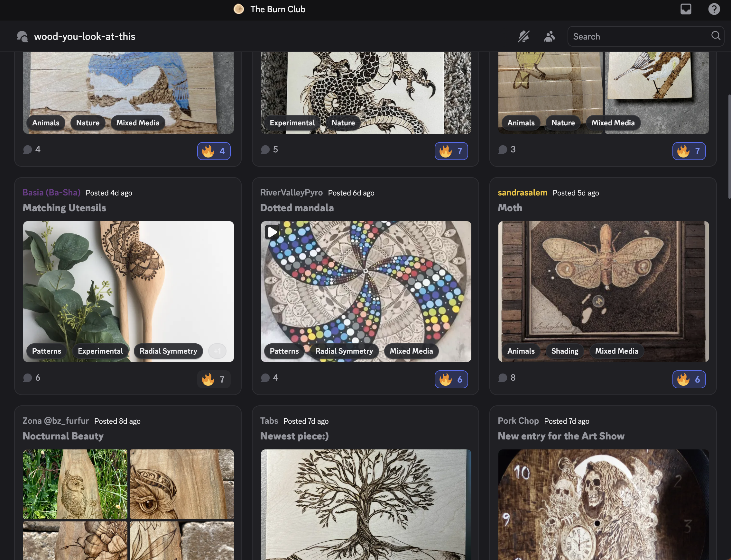Open the Moth artwork thumbnail
The image size is (731, 560).
point(603,291)
